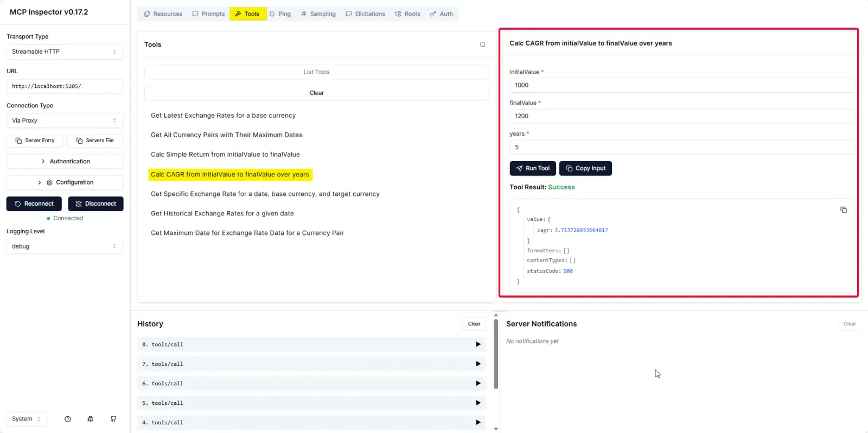Expand history entry 8 tools/call arrow
868x433 pixels.
coord(478,344)
